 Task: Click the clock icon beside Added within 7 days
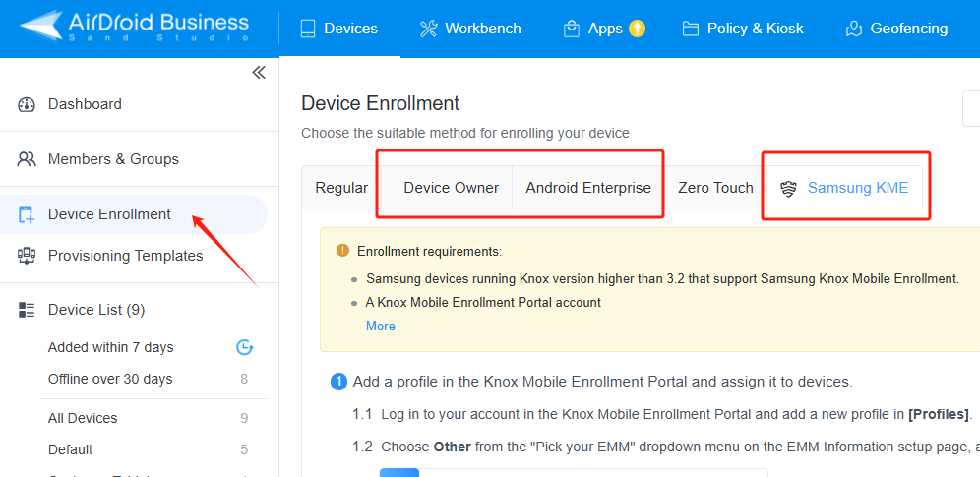pyautogui.click(x=244, y=347)
